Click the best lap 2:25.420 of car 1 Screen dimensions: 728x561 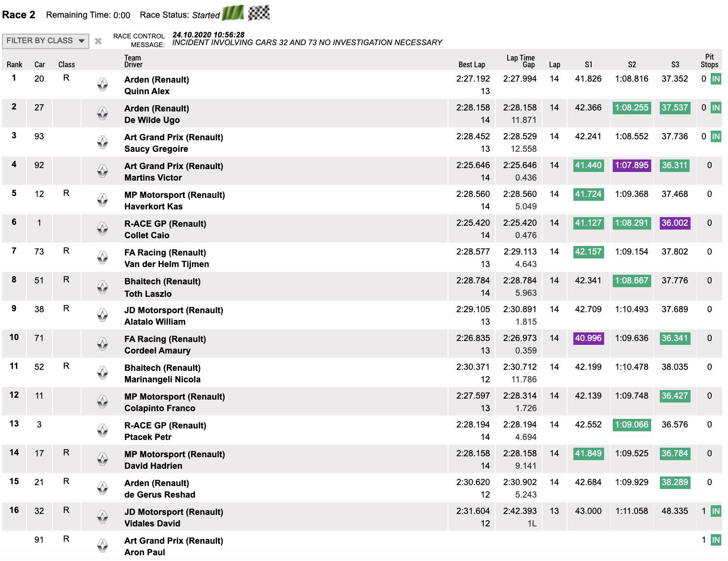coord(473,223)
